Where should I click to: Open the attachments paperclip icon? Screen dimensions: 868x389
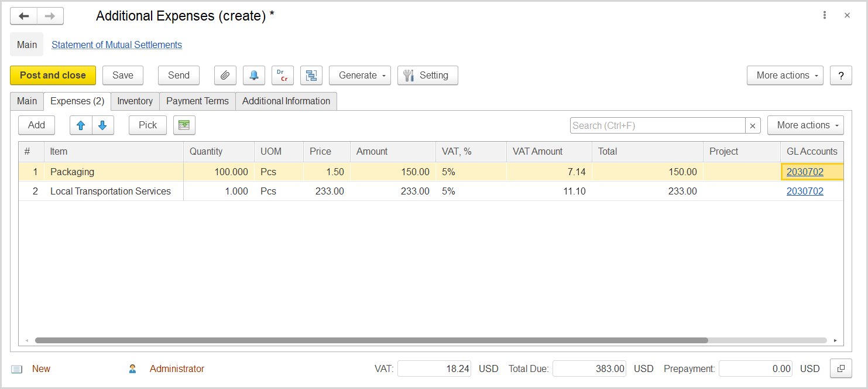click(225, 75)
